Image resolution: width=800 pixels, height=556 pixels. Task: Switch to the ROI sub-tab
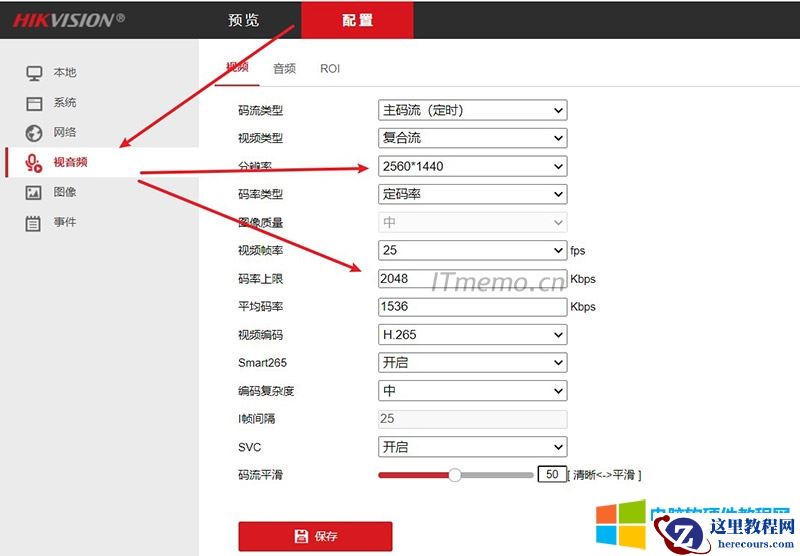[330, 68]
